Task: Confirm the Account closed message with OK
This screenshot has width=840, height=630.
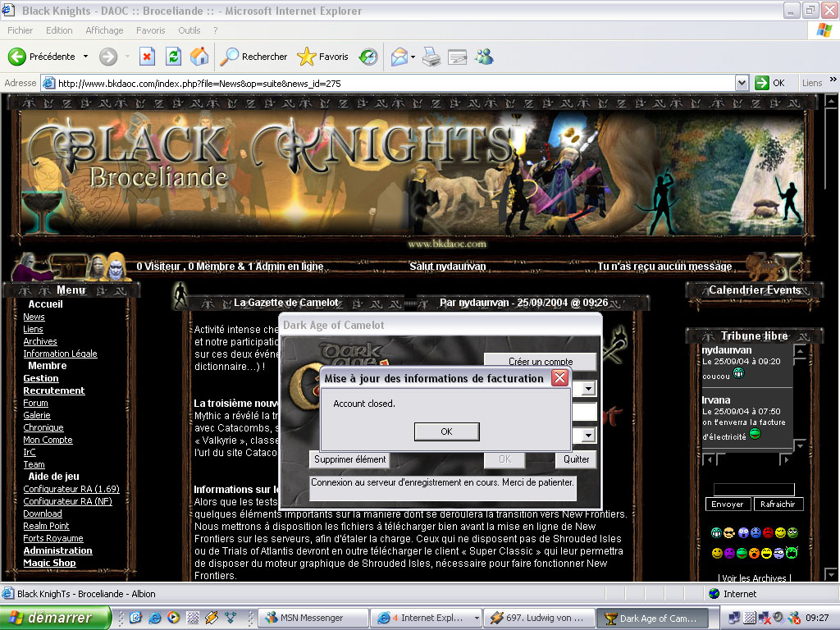Action: (x=446, y=431)
